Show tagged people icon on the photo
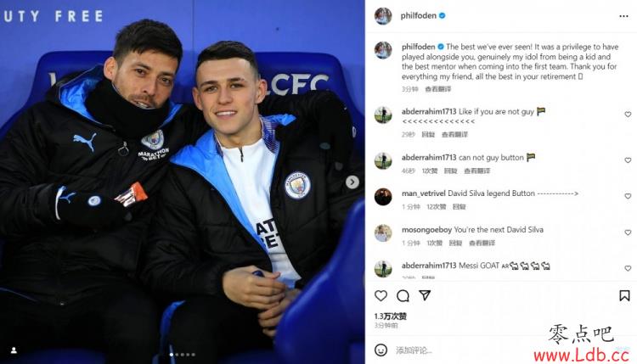Viewport: 637px width, 364px height. tap(14, 350)
